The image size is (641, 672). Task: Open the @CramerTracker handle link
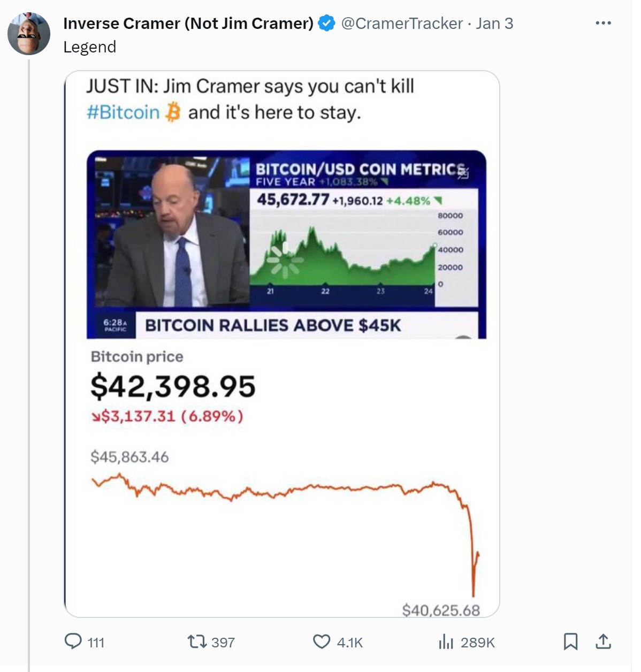[402, 24]
